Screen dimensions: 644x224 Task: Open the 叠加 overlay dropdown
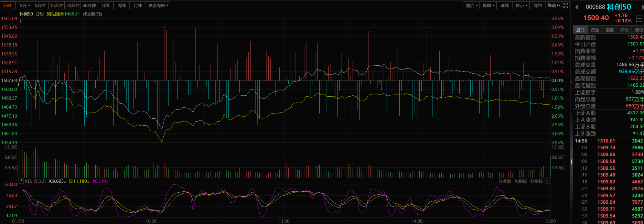488,6
